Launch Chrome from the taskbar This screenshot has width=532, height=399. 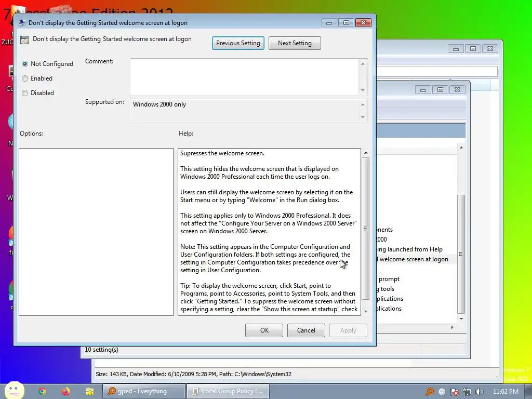[42, 391]
